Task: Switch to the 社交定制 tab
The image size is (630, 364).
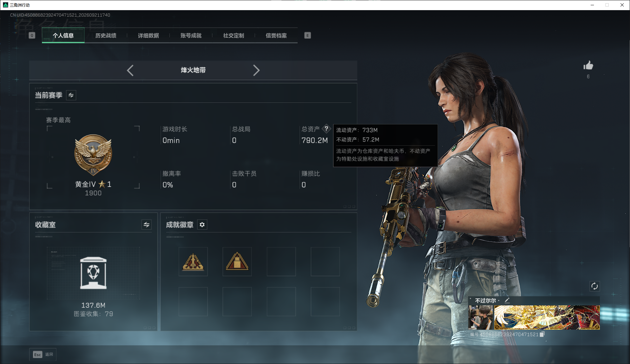Action: tap(234, 35)
